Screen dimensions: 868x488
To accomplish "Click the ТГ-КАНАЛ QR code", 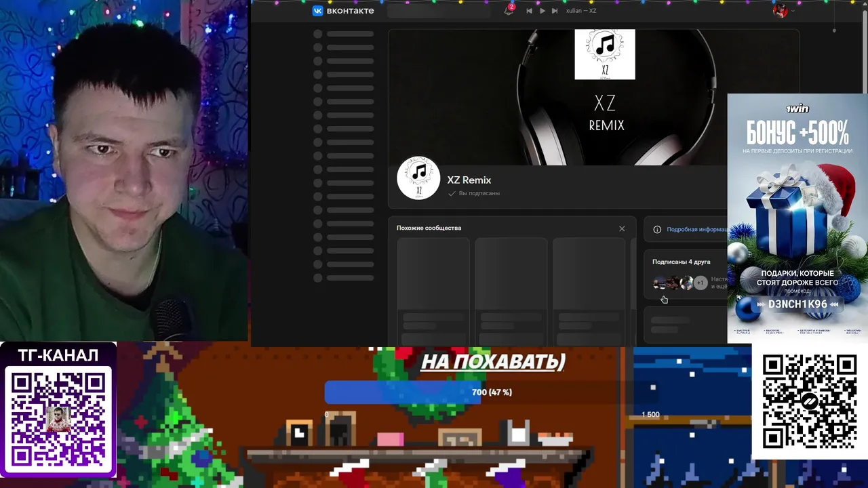I will point(58,420).
